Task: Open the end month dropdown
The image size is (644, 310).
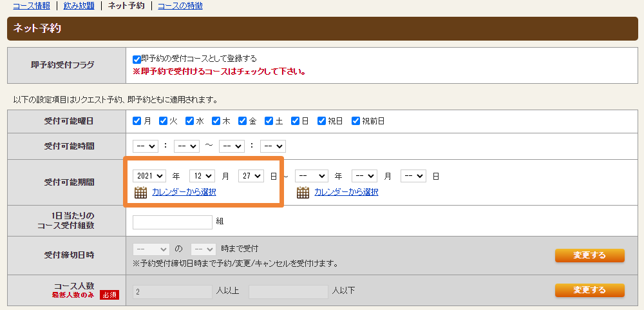Action: click(365, 175)
